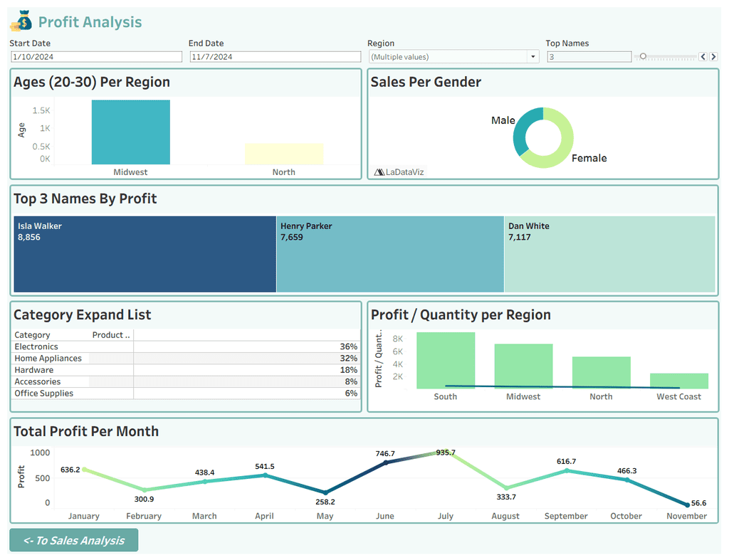Click the Product column header

click(x=111, y=335)
